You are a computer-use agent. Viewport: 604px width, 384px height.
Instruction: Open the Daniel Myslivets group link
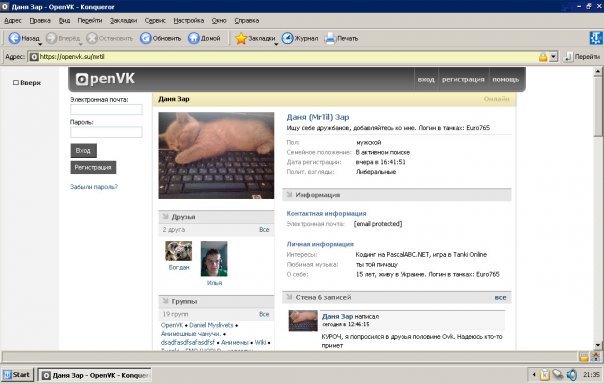pos(211,325)
